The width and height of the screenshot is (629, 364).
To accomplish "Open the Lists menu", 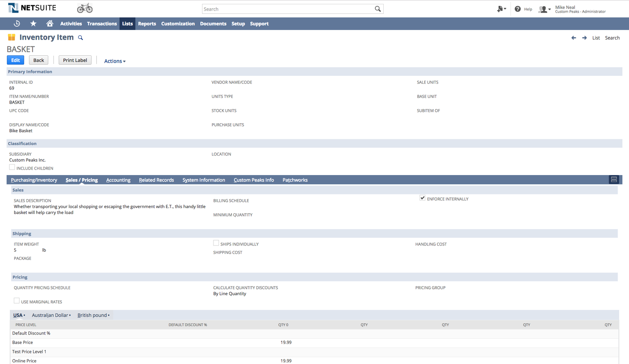I will pyautogui.click(x=127, y=24).
